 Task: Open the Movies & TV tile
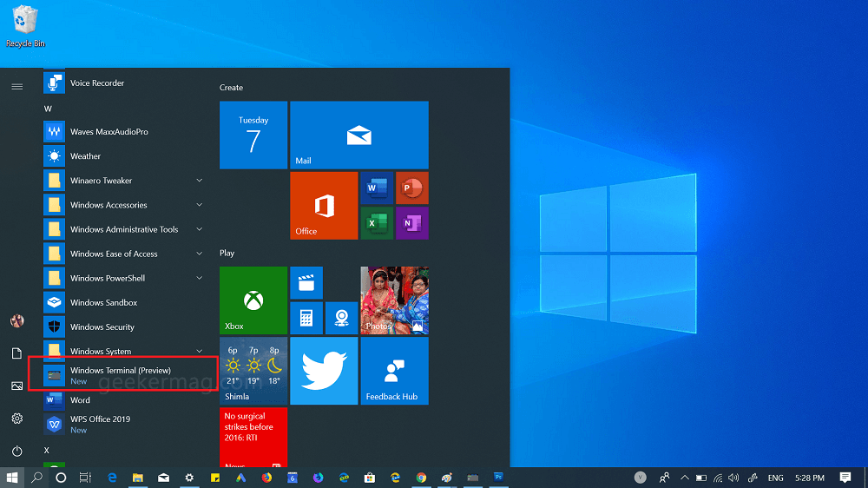pos(306,283)
